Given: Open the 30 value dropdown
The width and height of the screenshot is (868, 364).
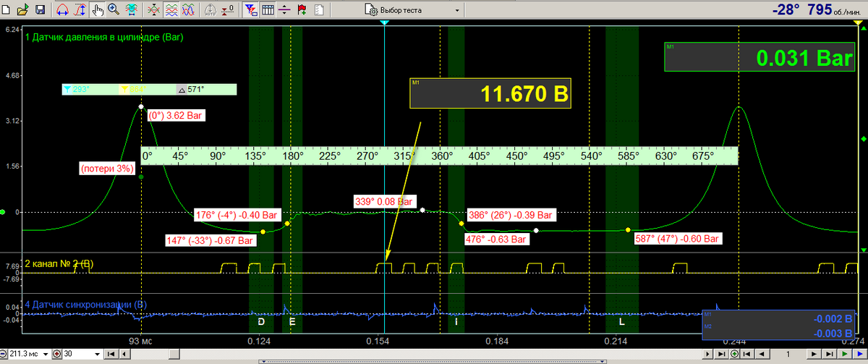Looking at the screenshot, I should [x=97, y=354].
